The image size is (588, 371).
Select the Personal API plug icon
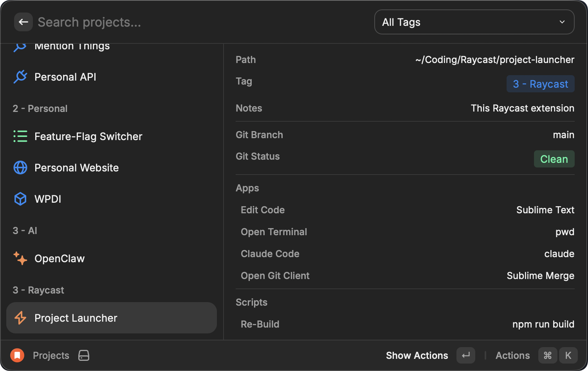pos(20,77)
